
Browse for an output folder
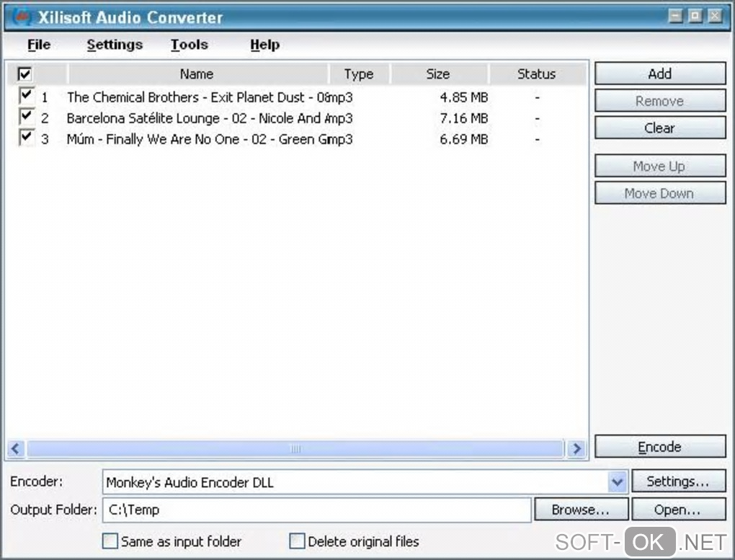tap(582, 510)
